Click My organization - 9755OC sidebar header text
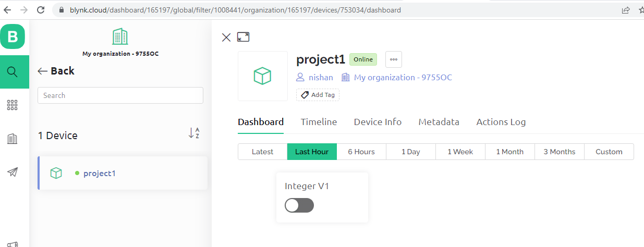This screenshot has width=644, height=247. pos(120,54)
